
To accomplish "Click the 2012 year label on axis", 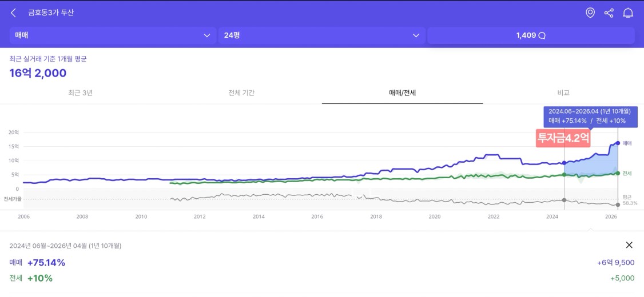I will (x=200, y=216).
